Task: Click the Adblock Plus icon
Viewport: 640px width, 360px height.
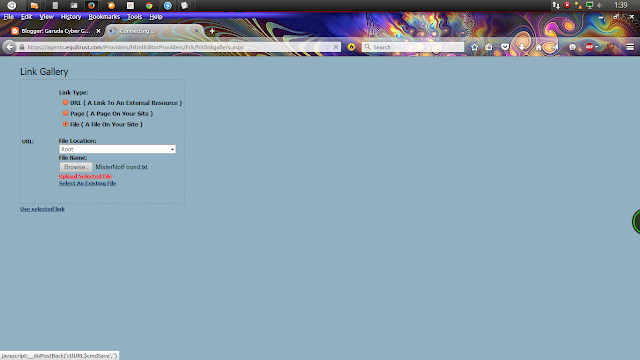Action: 589,47
